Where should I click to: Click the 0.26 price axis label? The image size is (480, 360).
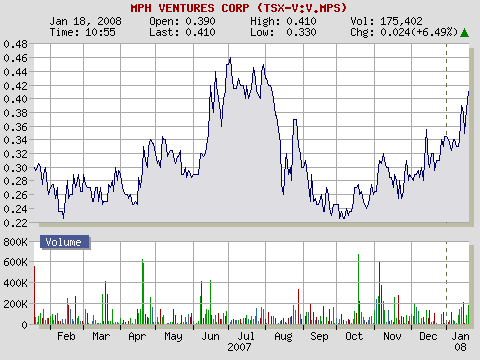[15, 195]
